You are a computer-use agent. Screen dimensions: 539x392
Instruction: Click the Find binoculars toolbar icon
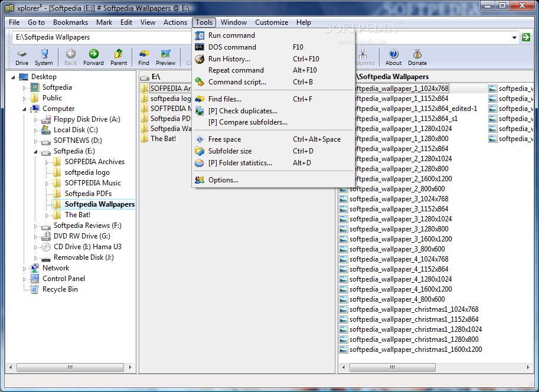click(x=143, y=54)
